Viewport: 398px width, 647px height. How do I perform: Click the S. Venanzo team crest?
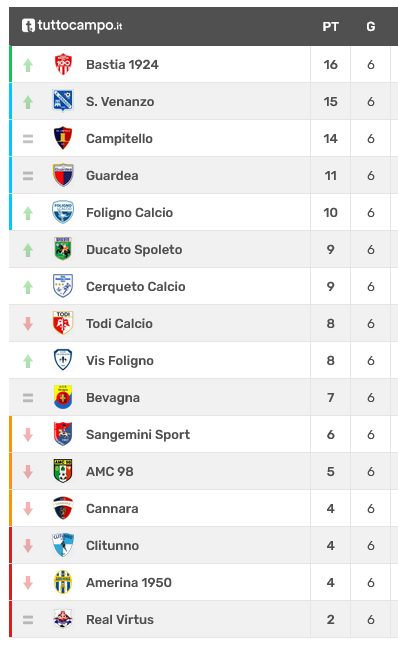(x=63, y=101)
